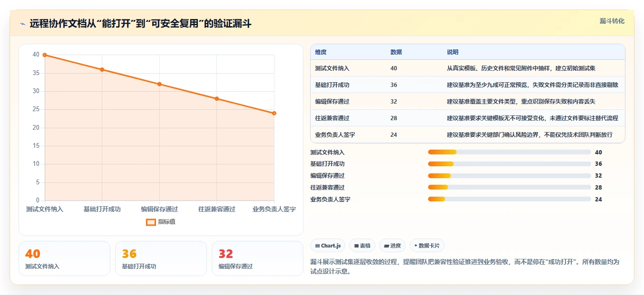Click the 表格 tag chip

point(362,246)
